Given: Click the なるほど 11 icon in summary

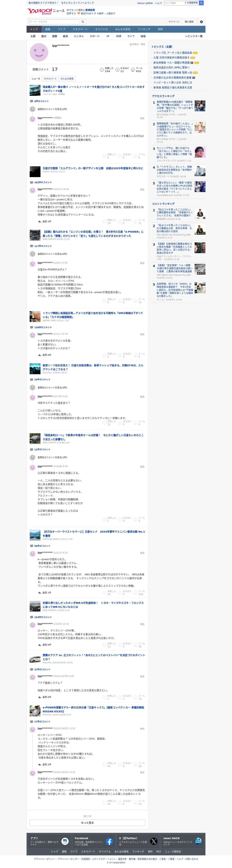Looking at the screenshot, I should (117, 70).
